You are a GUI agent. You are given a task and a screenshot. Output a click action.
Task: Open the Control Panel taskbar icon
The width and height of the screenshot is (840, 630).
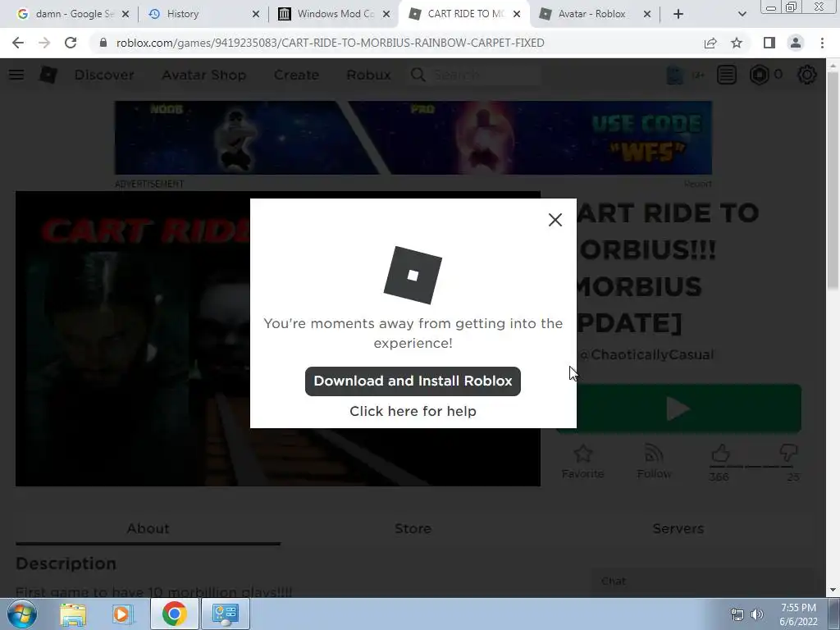[225, 614]
